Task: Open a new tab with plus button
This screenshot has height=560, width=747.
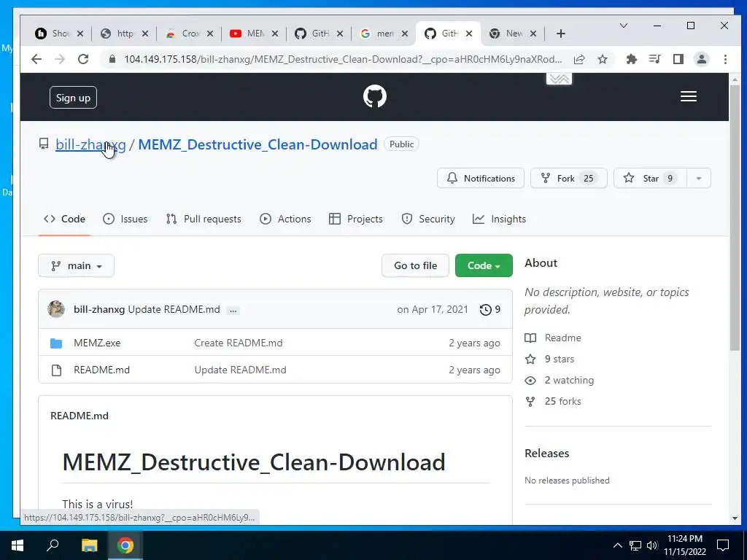Action: pos(561,34)
